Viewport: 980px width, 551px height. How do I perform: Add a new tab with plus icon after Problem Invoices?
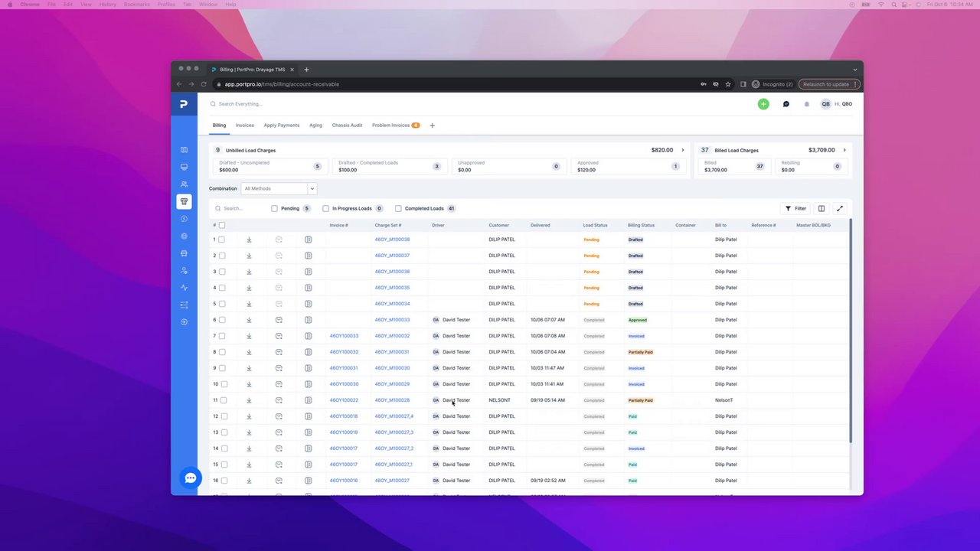point(432,126)
